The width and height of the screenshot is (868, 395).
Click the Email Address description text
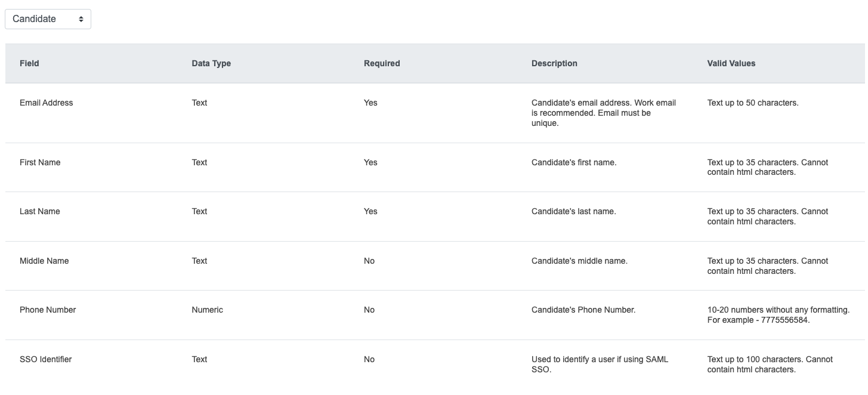tap(603, 113)
